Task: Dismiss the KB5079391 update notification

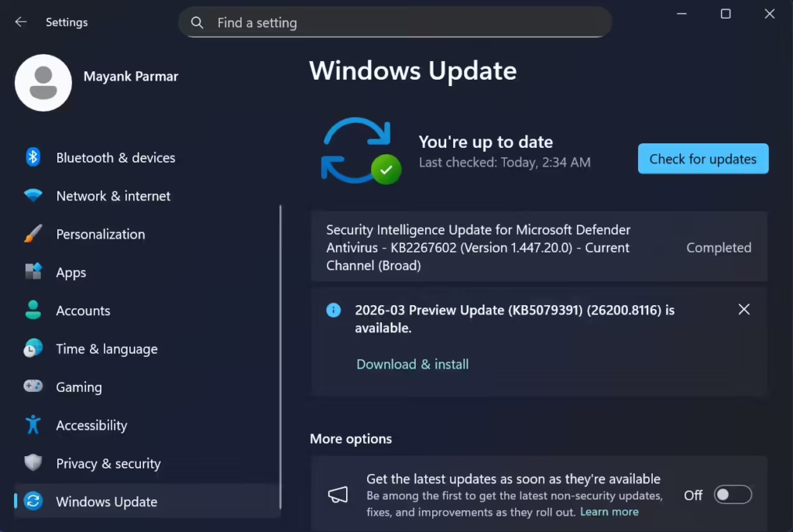Action: [744, 309]
